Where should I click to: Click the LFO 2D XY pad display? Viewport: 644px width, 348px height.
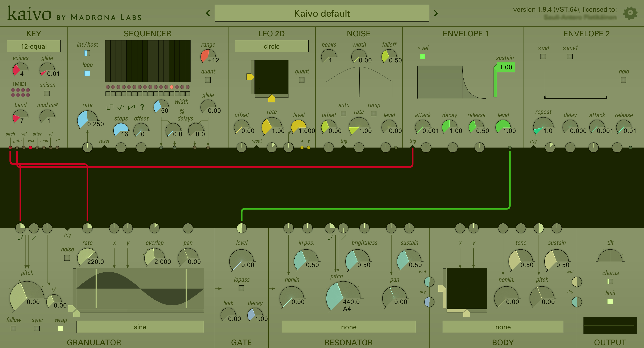coord(272,77)
